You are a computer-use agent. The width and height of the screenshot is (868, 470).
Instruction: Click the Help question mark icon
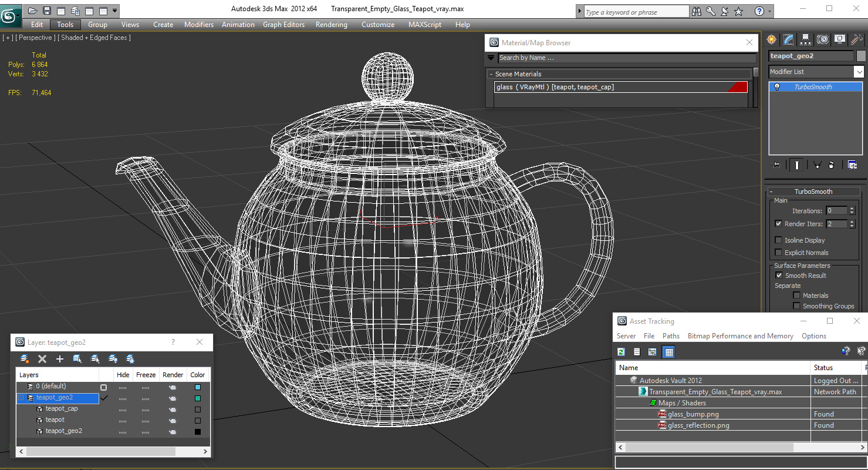pos(759,11)
